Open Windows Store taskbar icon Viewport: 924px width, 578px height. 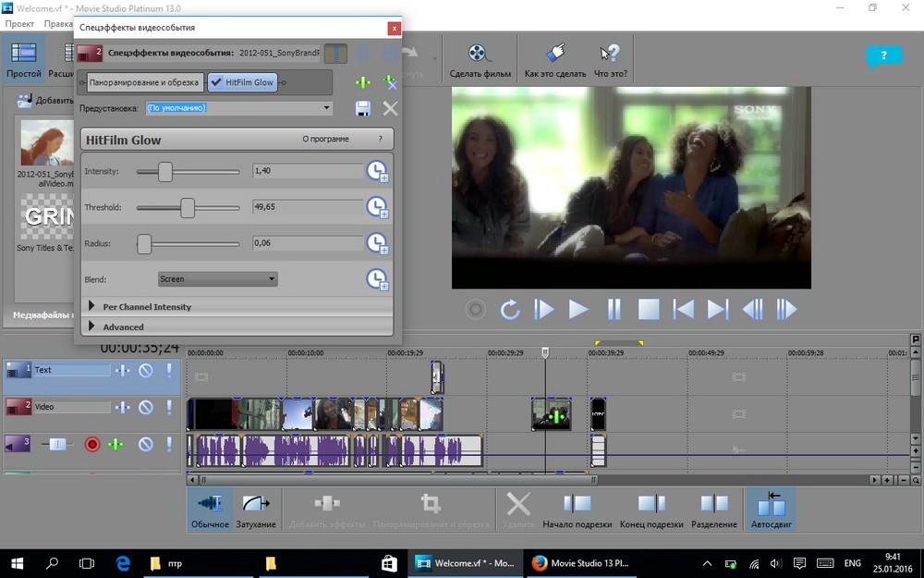pos(389,563)
